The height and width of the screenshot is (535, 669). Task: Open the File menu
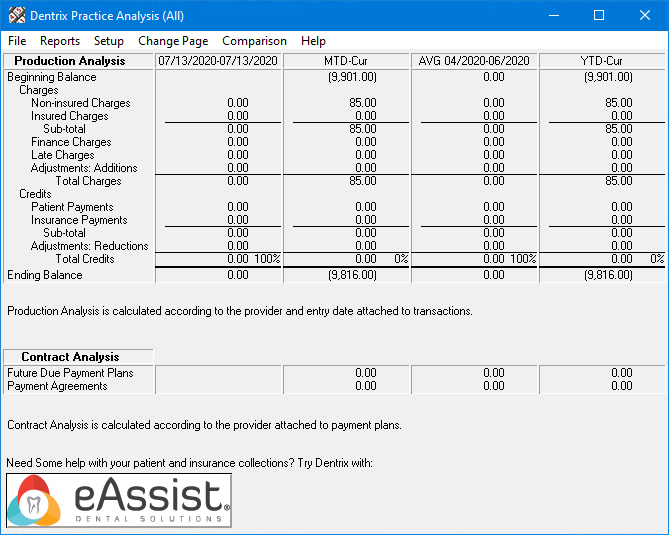coord(17,41)
